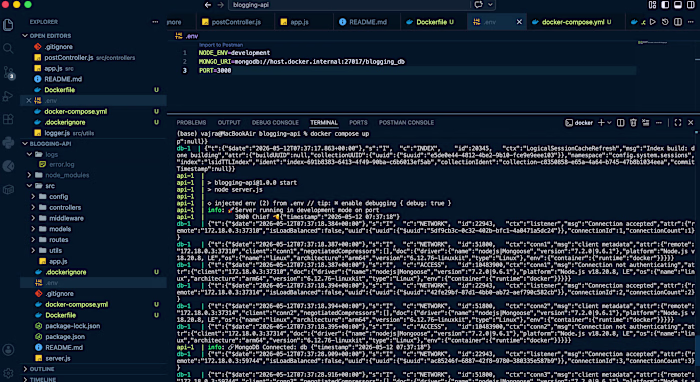This screenshot has height=382, width=700.
Task: Open error.log in the file tree
Action: tap(93, 164)
